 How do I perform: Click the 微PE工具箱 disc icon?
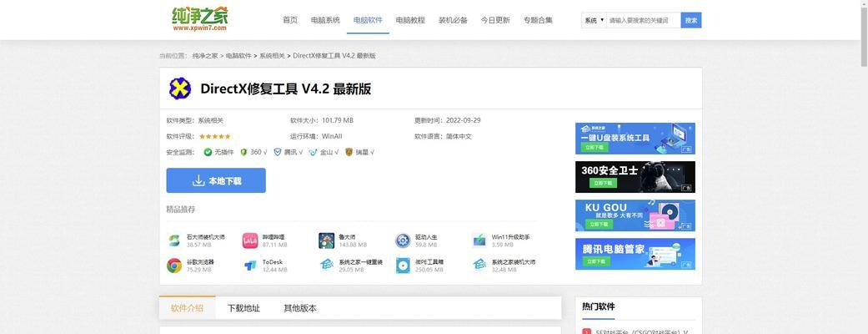click(x=403, y=266)
